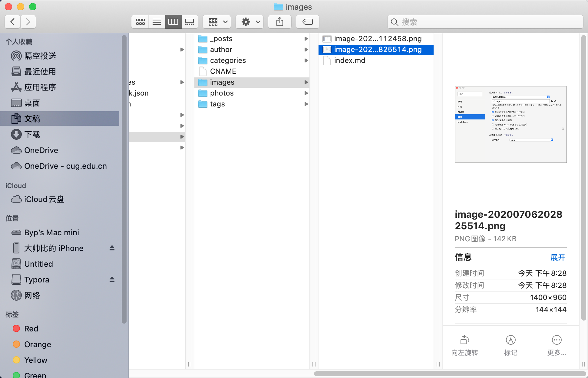
Task: Click the Edit Tags toolbar icon
Action: tap(307, 22)
